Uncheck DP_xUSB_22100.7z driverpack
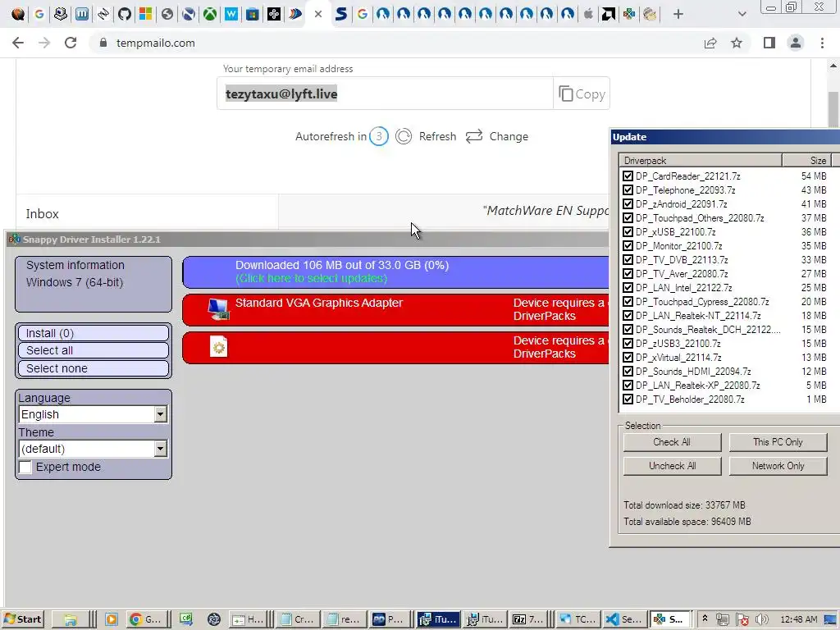The image size is (840, 630). [x=628, y=232]
